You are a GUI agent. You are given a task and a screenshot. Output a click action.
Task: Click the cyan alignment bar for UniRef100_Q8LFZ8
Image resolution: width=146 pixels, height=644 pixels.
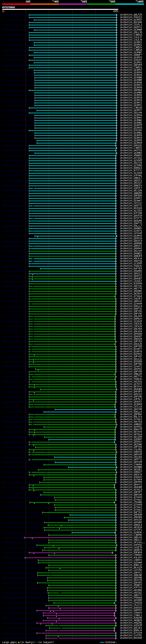click(x=73, y=15)
